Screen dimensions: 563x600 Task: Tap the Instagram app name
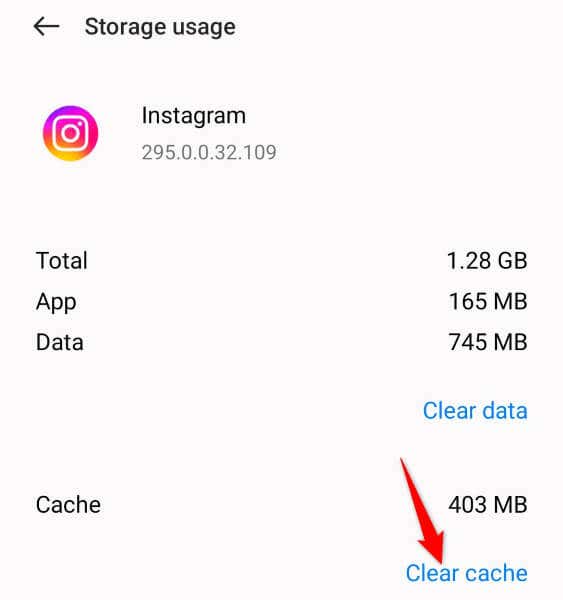[x=194, y=116]
